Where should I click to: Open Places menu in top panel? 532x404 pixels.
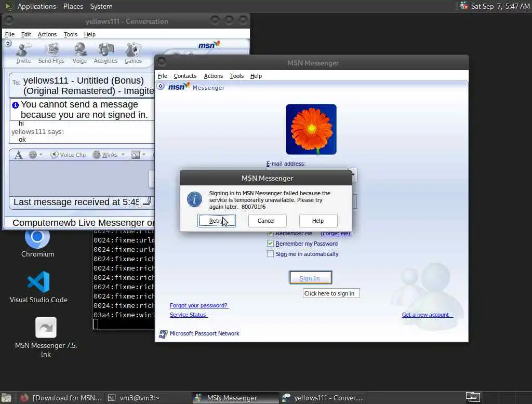tap(73, 6)
